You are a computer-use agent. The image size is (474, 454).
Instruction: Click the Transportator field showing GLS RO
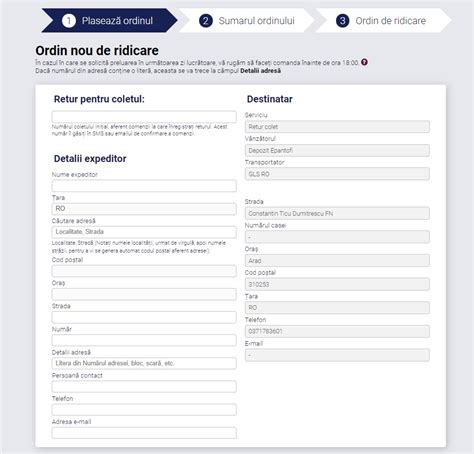click(337, 174)
